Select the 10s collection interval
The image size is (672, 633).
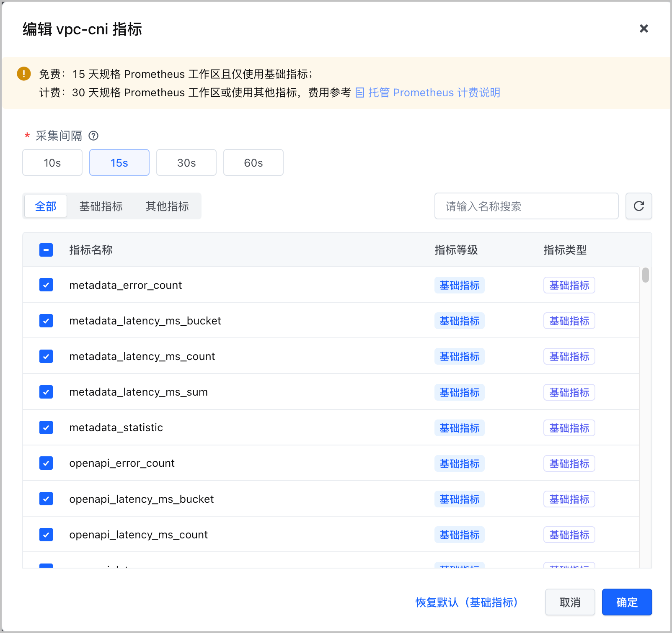[52, 162]
